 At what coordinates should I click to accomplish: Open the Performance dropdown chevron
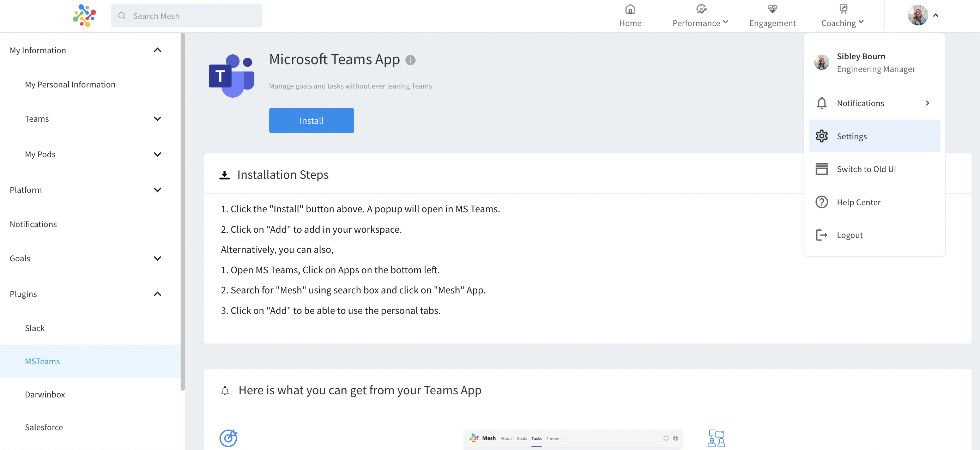pos(725,22)
